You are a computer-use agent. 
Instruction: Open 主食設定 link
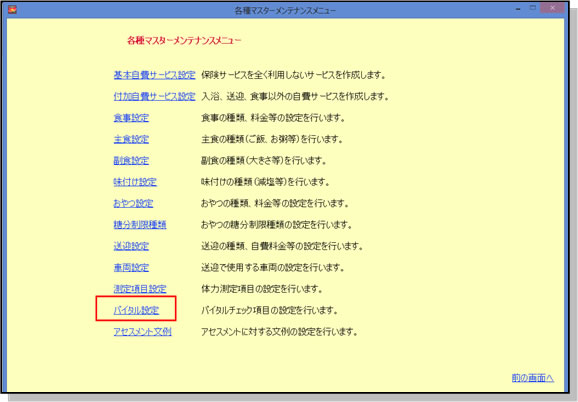(x=131, y=139)
